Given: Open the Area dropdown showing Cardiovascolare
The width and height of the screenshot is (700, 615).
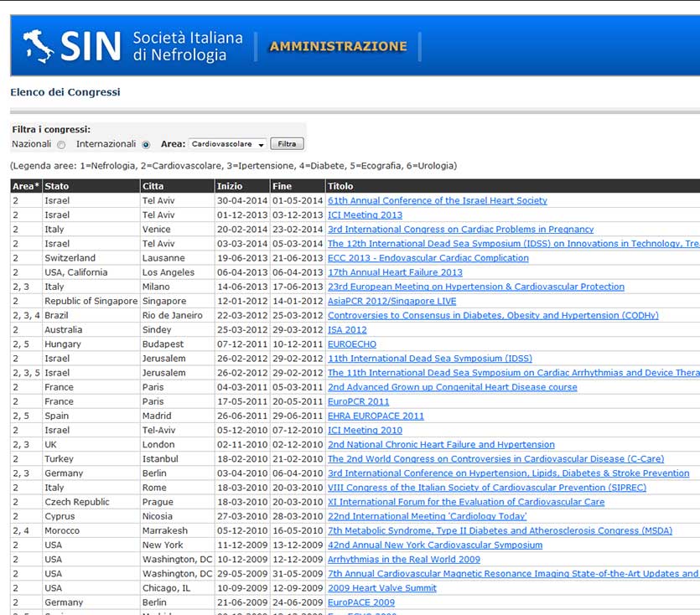Looking at the screenshot, I should 228,144.
